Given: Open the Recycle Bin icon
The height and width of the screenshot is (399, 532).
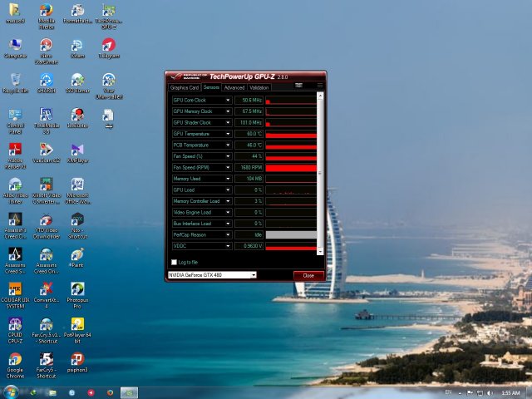Looking at the screenshot, I should click(15, 81).
